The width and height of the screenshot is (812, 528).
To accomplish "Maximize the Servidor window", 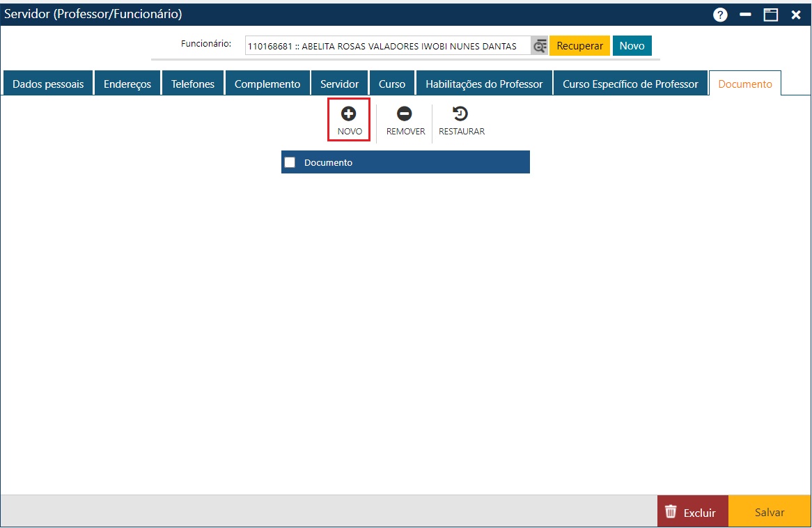I will [770, 15].
